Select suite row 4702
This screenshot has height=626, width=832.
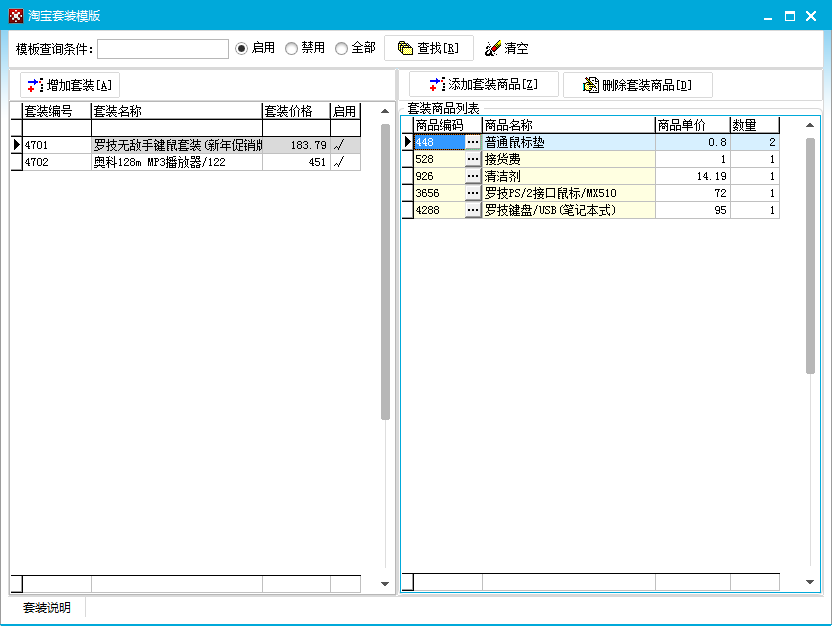coord(186,162)
